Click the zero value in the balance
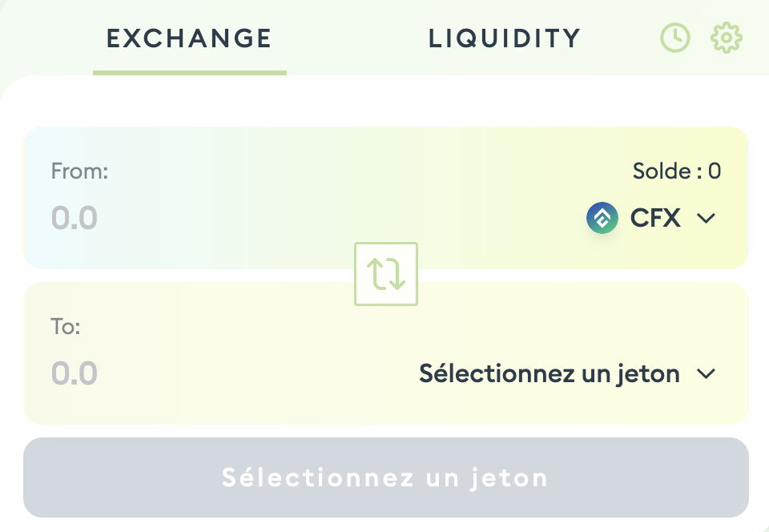 pyautogui.click(x=715, y=171)
